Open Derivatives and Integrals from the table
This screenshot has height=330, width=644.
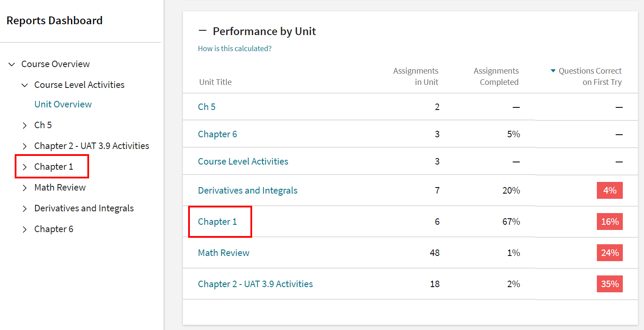click(247, 190)
